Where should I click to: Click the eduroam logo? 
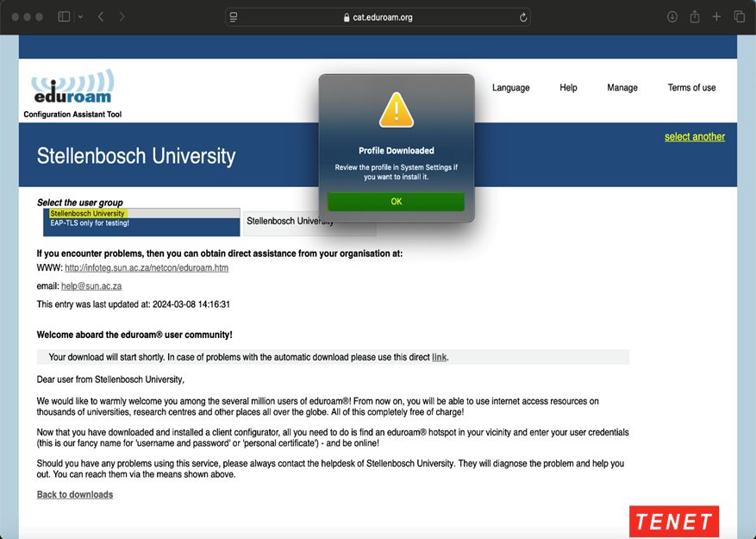[x=72, y=89]
